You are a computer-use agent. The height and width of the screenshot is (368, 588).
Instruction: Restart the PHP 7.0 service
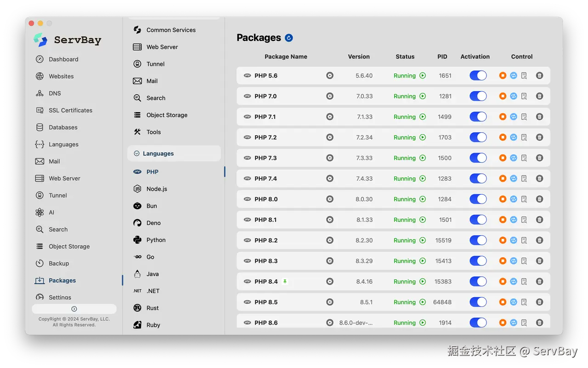[x=514, y=96]
